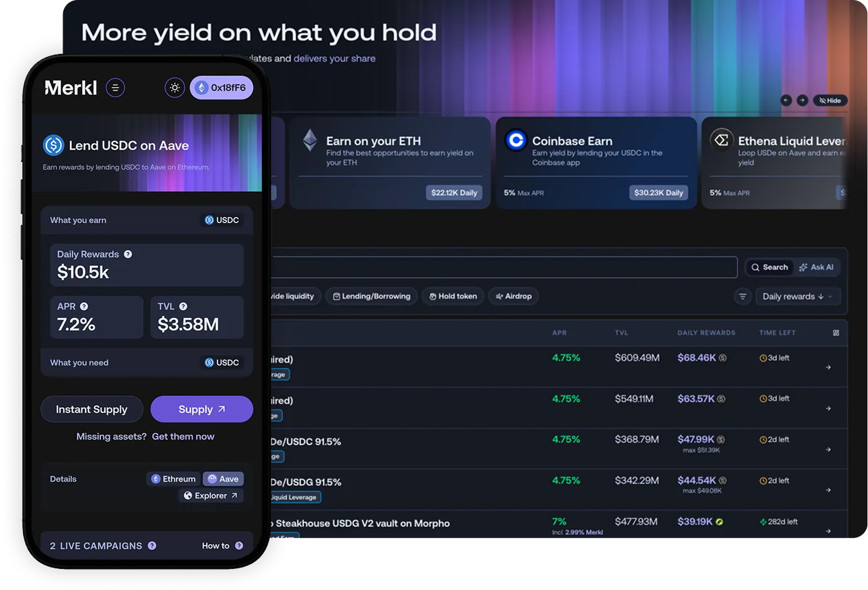
Task: Open the Coinbase Earn card
Action: (596, 163)
